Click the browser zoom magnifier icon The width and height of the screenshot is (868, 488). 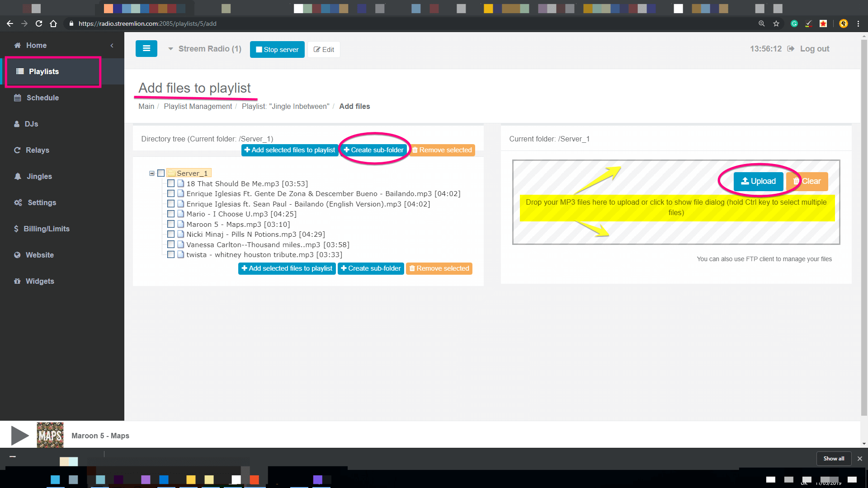point(762,23)
